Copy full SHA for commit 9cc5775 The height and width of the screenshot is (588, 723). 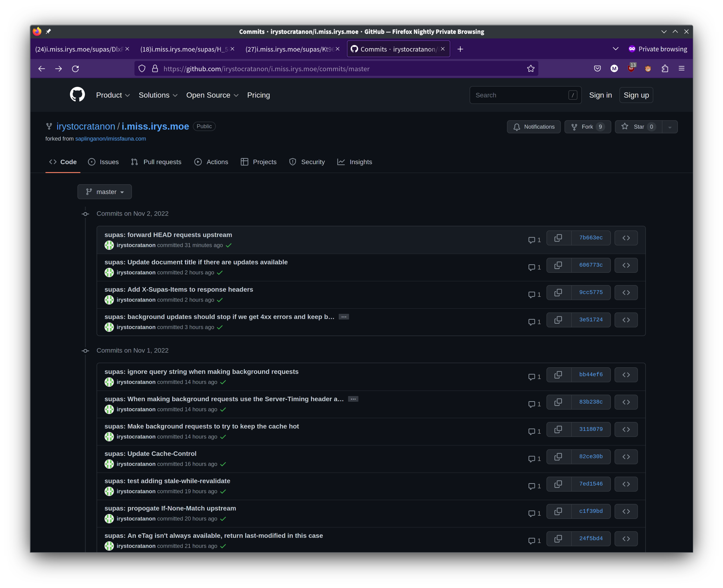(558, 292)
